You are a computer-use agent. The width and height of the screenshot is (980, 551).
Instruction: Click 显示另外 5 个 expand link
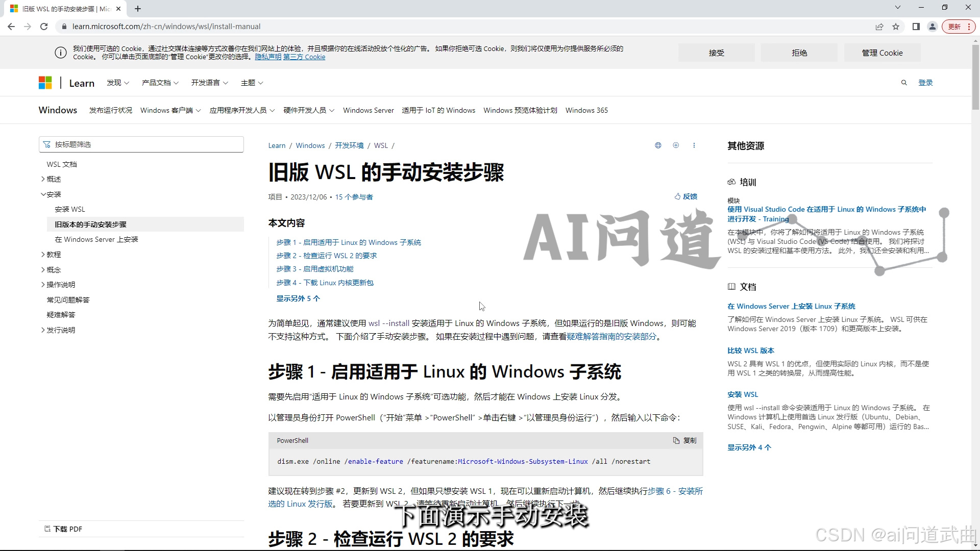[x=298, y=298]
